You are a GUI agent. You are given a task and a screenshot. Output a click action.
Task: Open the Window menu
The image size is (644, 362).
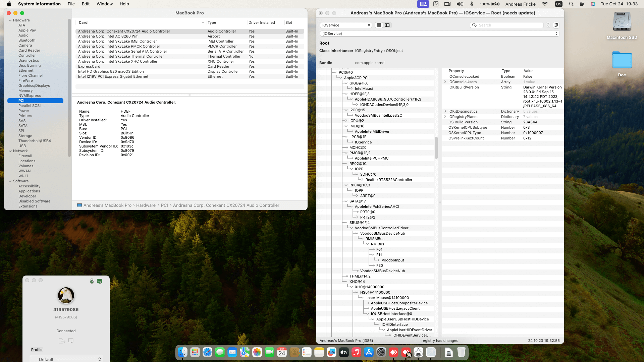click(x=105, y=4)
